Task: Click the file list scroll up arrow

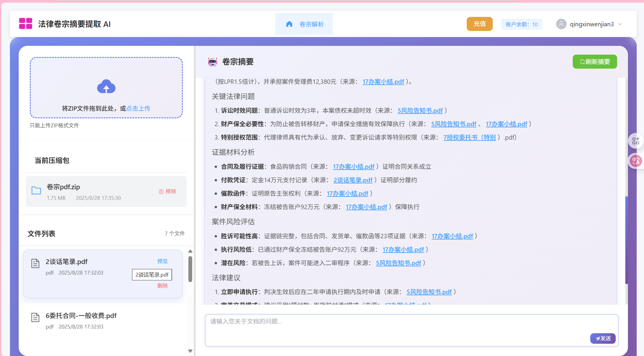Action: click(x=190, y=251)
